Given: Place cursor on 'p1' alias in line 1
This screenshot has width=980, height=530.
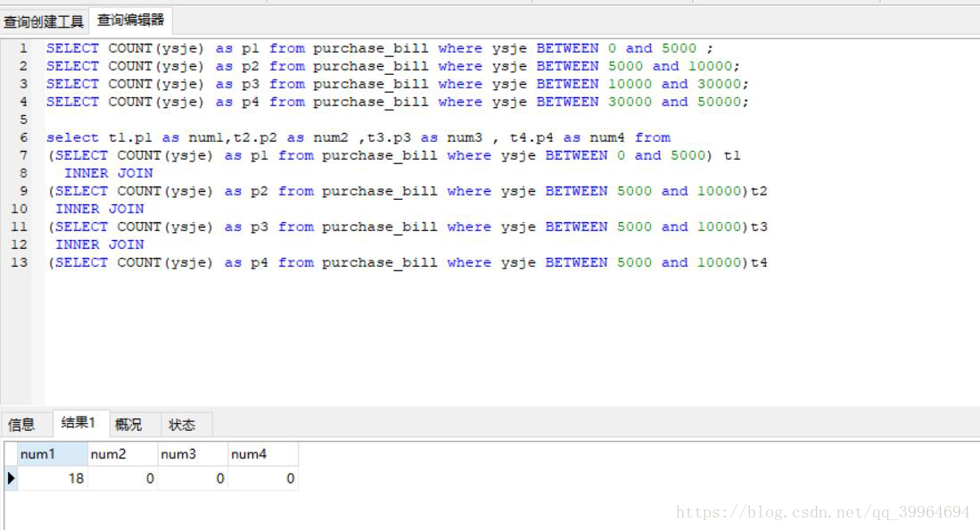Looking at the screenshot, I should pos(251,49).
